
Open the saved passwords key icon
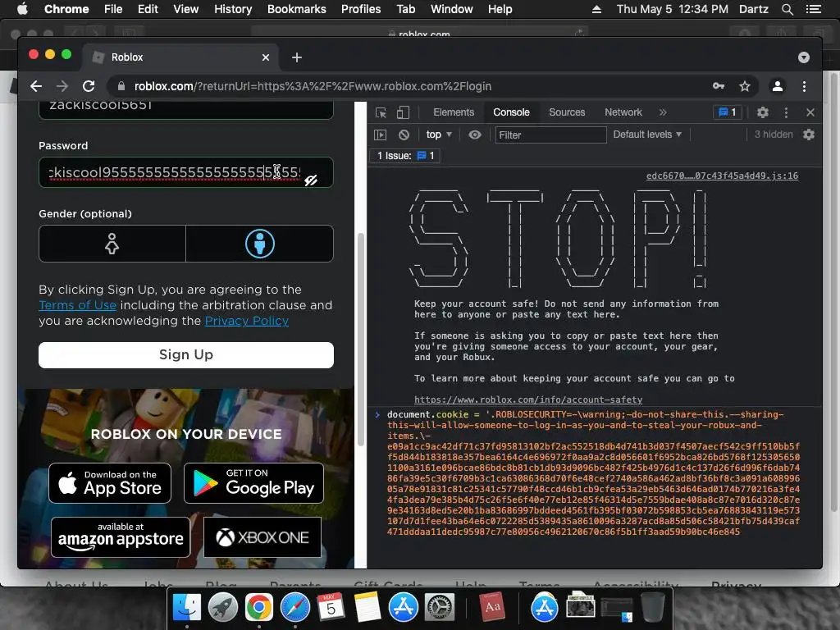719,86
